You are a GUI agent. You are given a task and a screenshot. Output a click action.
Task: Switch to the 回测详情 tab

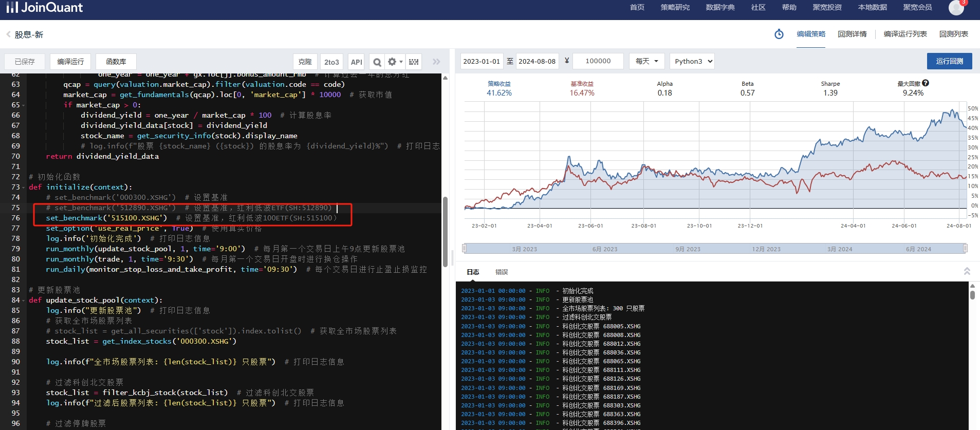coord(852,34)
